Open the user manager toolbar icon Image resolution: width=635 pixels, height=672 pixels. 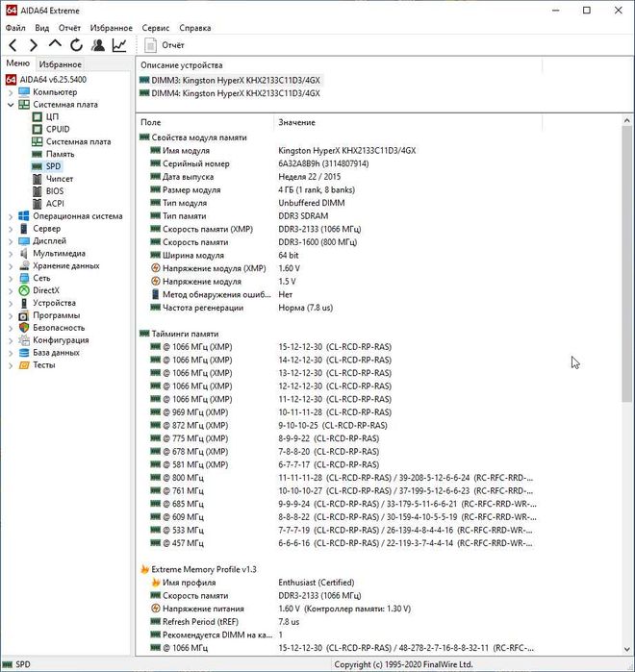tap(98, 45)
